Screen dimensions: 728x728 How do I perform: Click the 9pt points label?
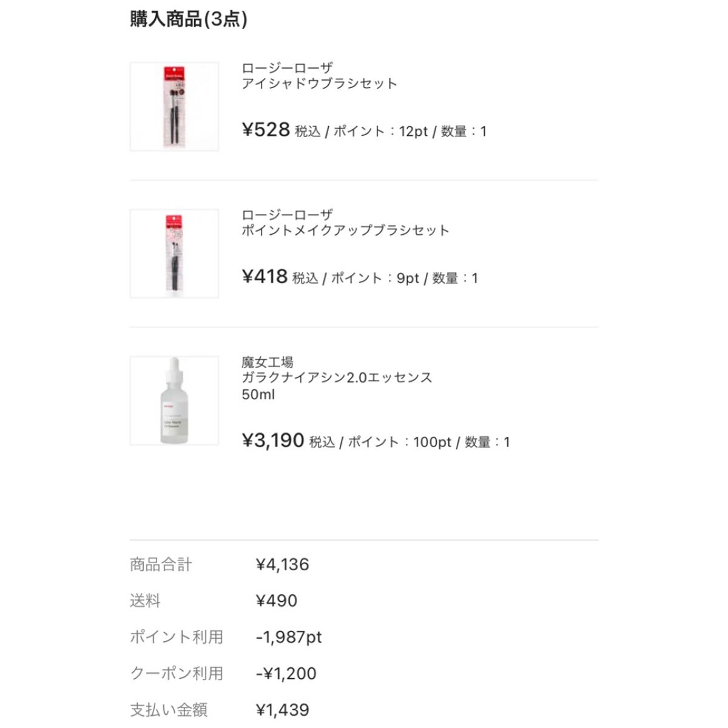click(408, 278)
